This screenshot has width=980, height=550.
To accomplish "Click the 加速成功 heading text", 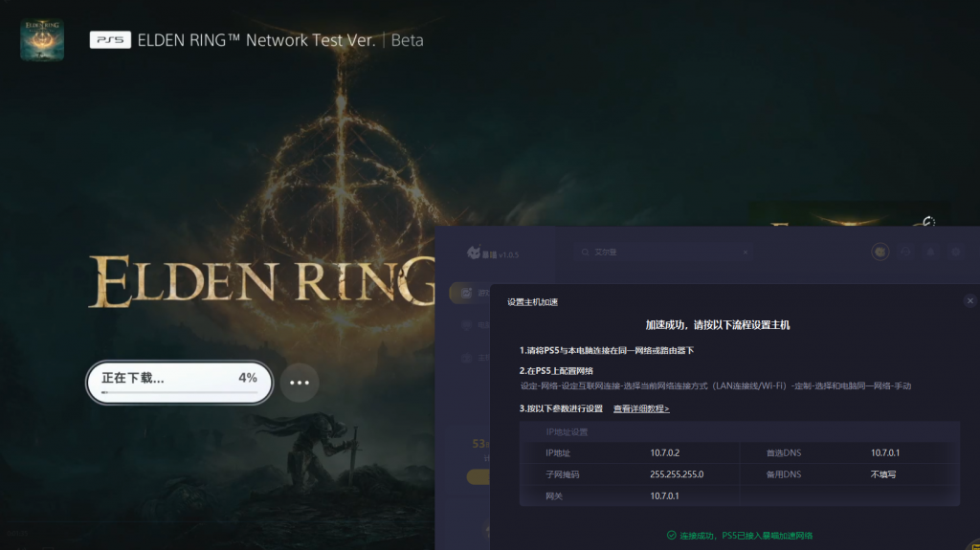I will 718,325.
